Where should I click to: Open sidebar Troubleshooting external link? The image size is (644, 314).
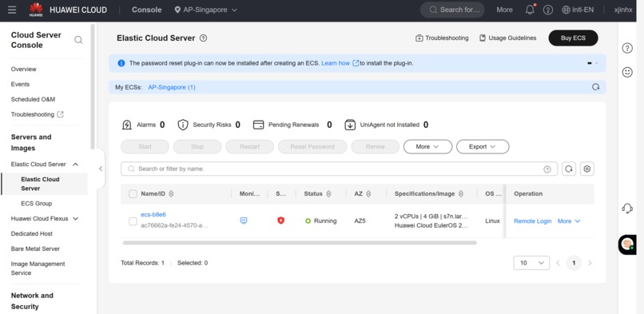(x=38, y=114)
